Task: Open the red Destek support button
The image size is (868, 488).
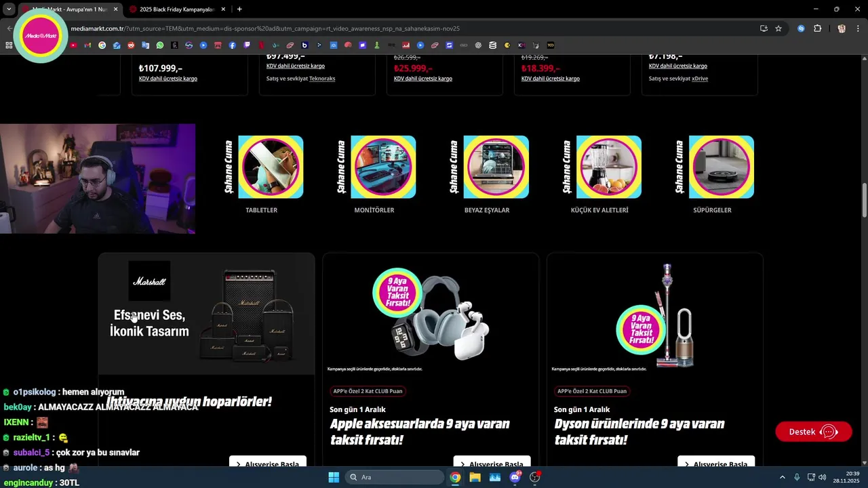Action: tap(814, 432)
